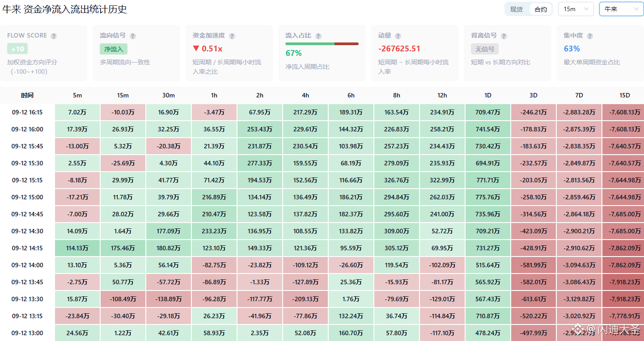Click help icon next to FLOW SCORE

(54, 36)
